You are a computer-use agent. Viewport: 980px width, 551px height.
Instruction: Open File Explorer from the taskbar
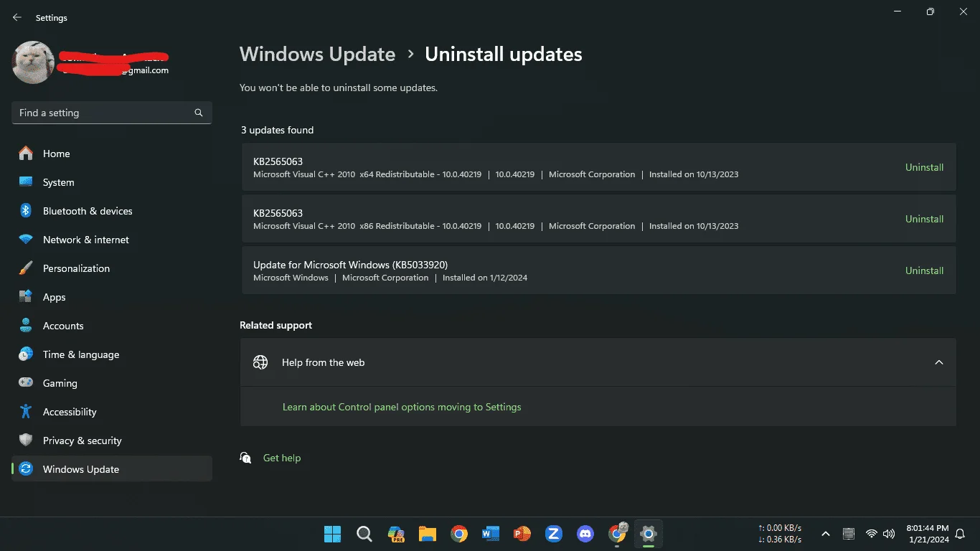(x=428, y=534)
